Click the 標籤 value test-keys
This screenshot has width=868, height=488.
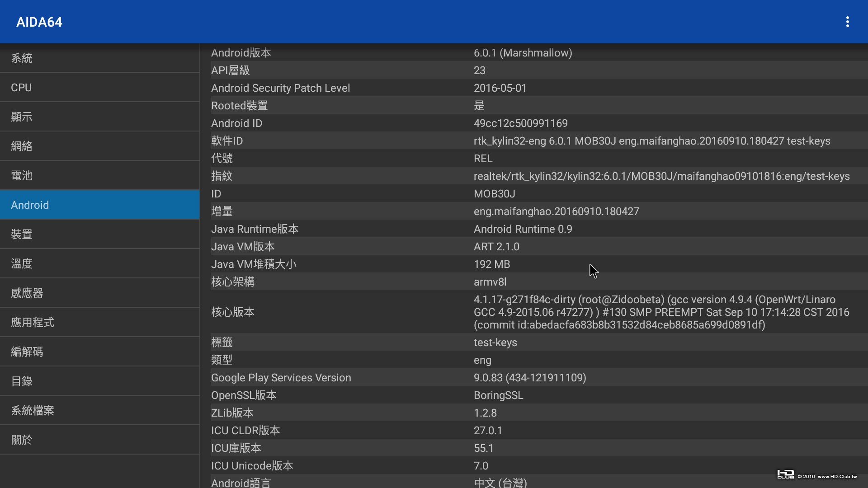pos(495,343)
